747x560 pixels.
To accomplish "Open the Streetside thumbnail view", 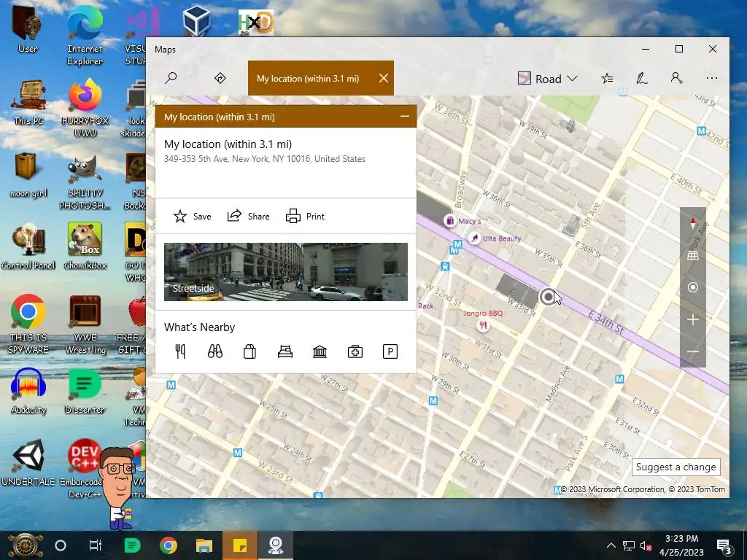I will click(286, 272).
